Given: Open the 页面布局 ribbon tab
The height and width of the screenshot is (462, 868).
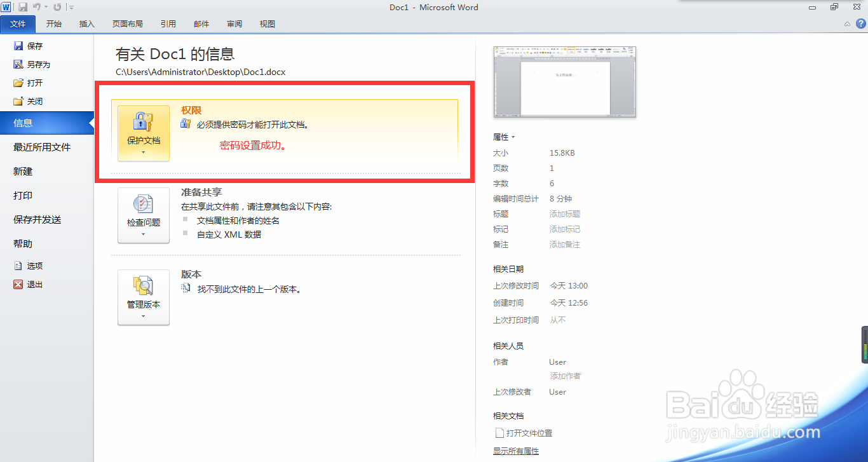Looking at the screenshot, I should 128,24.
